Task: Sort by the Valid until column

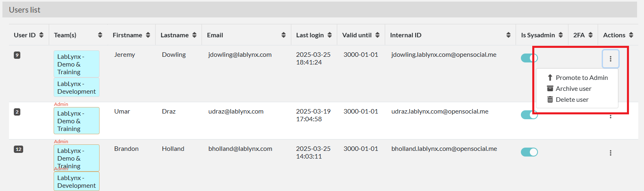Action: point(377,35)
